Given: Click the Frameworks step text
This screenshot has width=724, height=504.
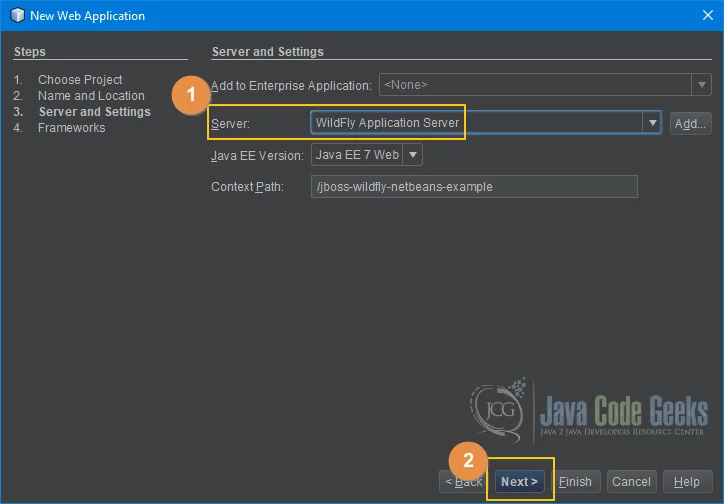Looking at the screenshot, I should click(x=71, y=127).
